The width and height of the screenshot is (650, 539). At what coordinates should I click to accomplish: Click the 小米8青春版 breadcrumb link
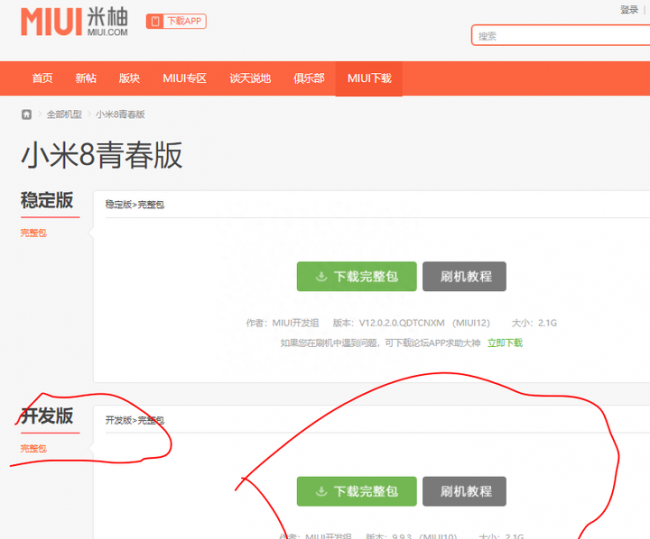120,114
